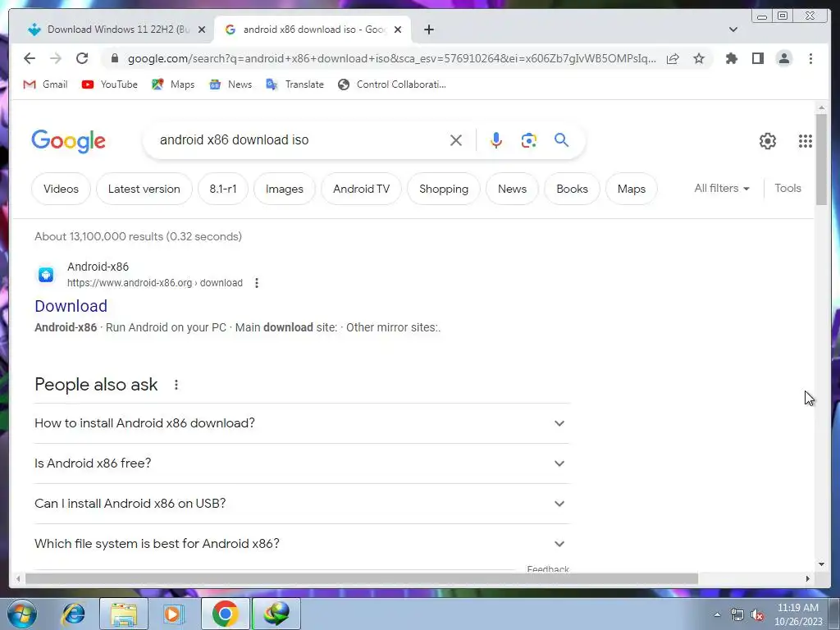Screen dimensions: 840x630
Task: Select the Android TV filter chip
Action: pyautogui.click(x=361, y=189)
